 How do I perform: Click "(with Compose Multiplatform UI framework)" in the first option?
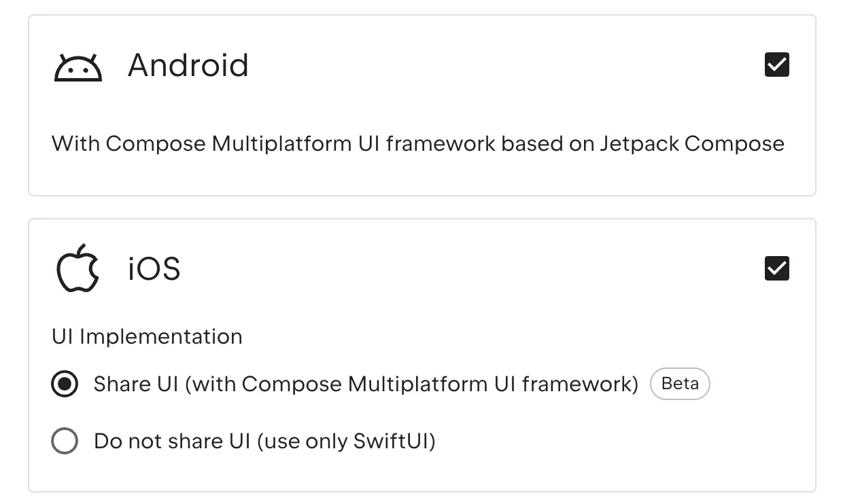pos(412,384)
